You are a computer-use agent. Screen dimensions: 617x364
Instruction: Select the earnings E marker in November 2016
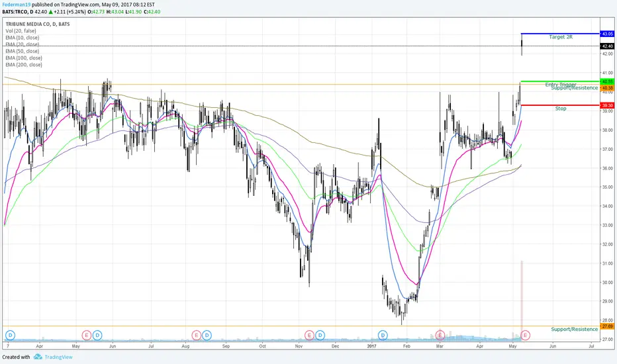pos(310,336)
